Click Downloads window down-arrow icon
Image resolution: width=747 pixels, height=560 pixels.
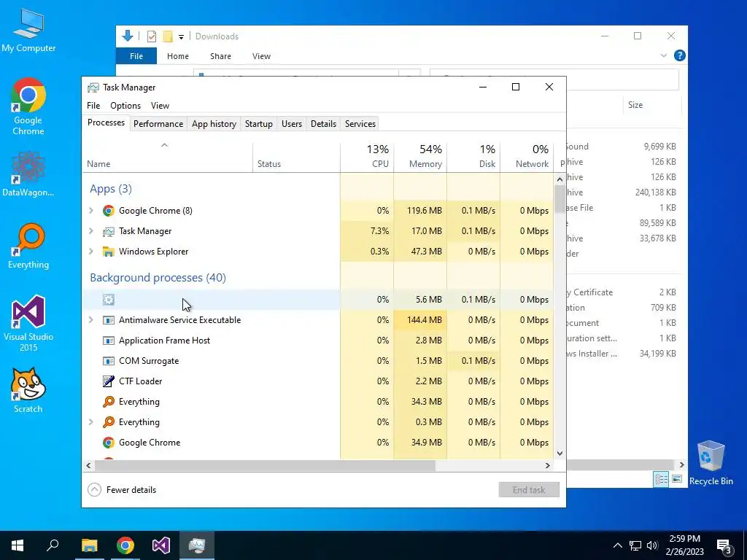click(x=127, y=36)
